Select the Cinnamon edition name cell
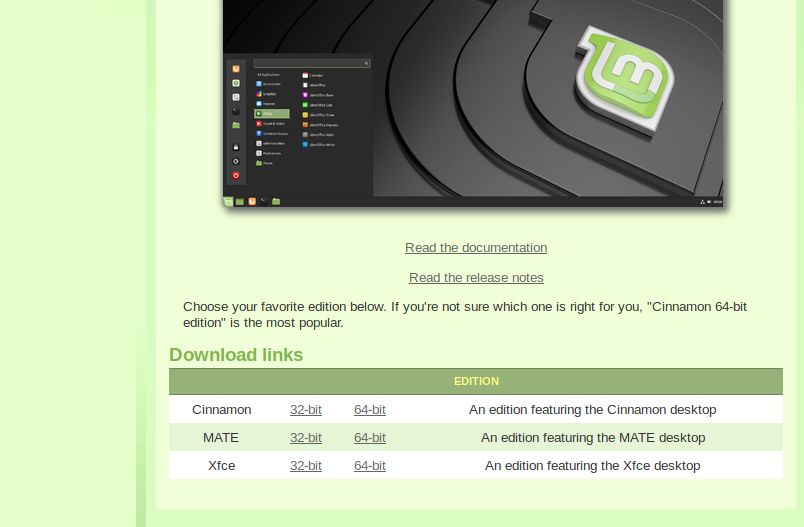804x527 pixels. (222, 410)
